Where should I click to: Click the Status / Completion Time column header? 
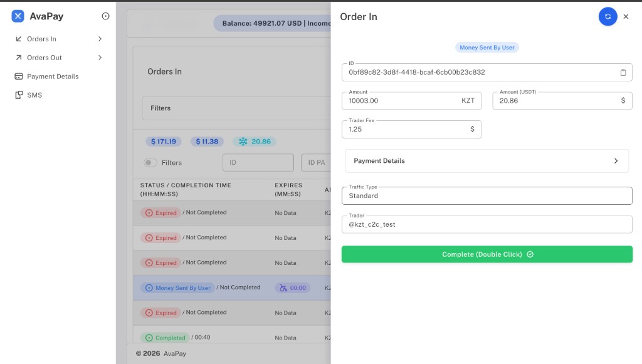coord(186,190)
